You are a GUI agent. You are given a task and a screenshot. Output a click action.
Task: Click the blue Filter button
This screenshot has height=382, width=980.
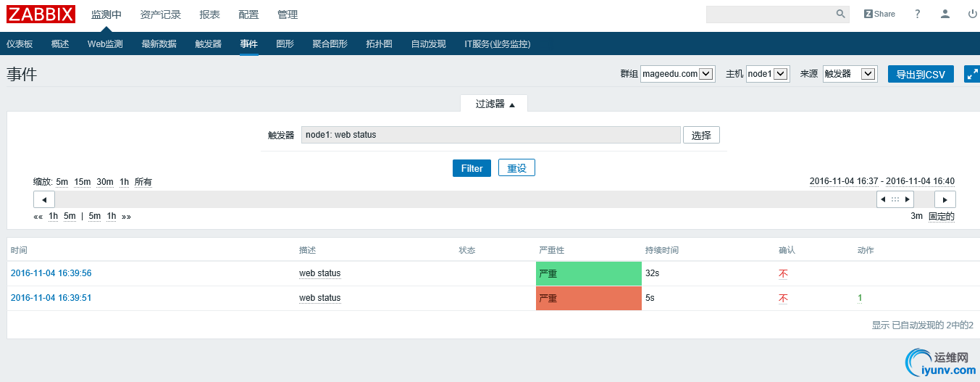pyautogui.click(x=472, y=168)
